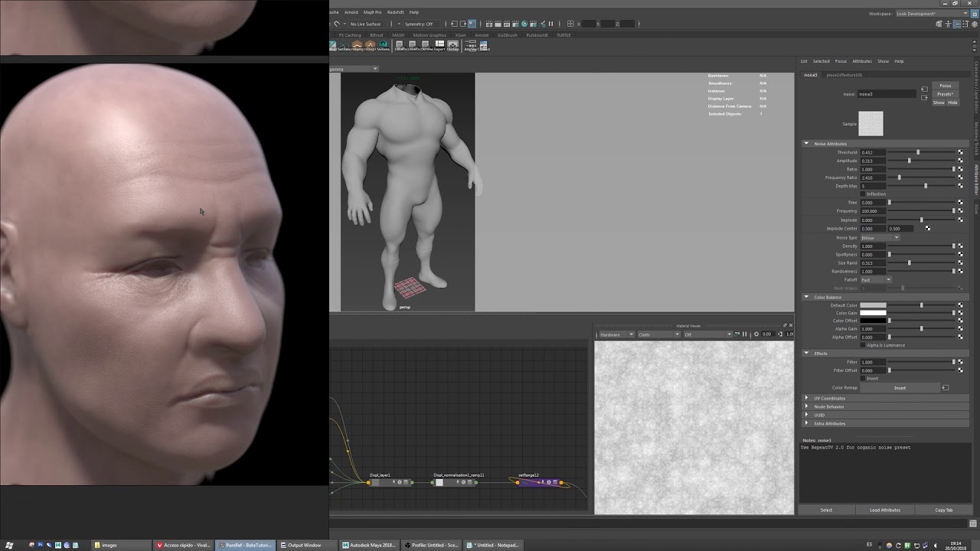Click the Copy Tab button

[x=944, y=510]
